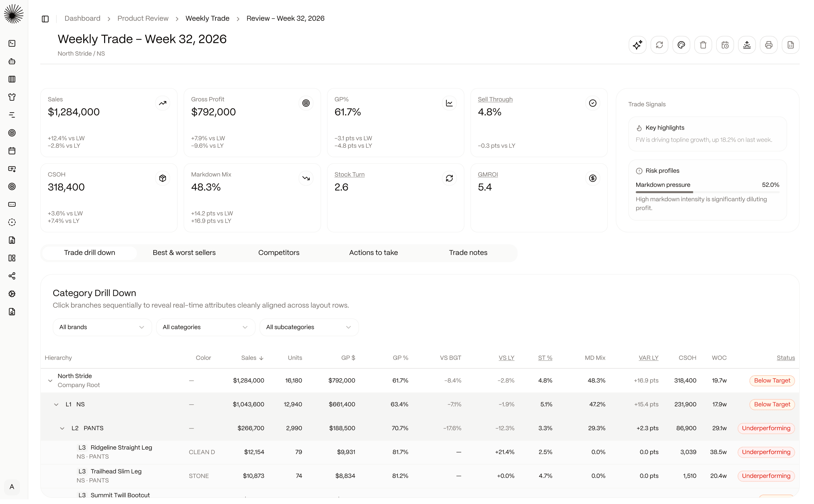The height and width of the screenshot is (504, 814).
Task: Click the Stock Turn underlined label
Action: point(349,175)
